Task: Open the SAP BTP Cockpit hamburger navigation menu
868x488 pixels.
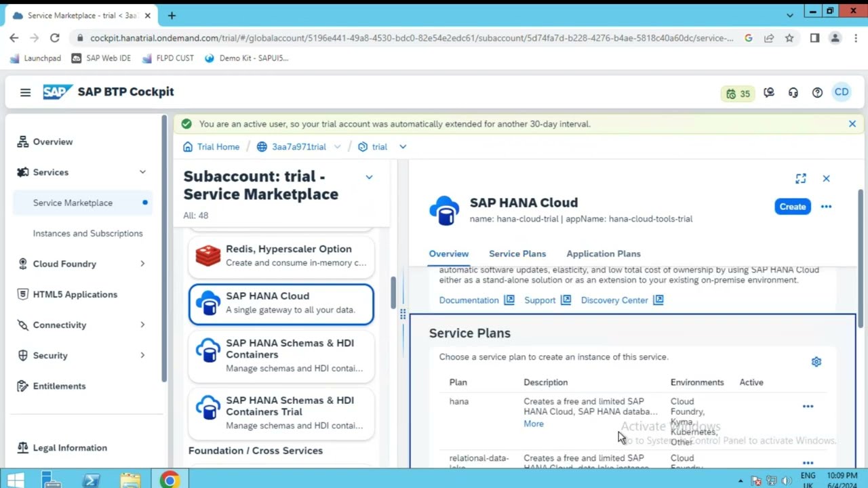Action: [x=25, y=92]
